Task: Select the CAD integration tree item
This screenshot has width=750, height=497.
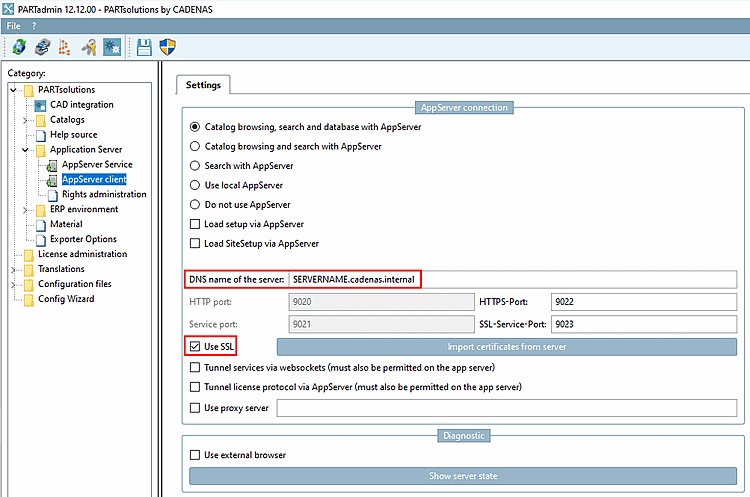Action: (82, 105)
